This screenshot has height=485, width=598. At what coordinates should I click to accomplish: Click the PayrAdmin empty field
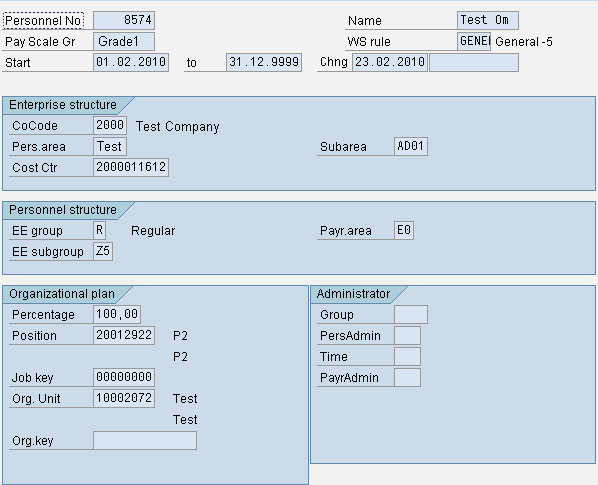(x=407, y=377)
